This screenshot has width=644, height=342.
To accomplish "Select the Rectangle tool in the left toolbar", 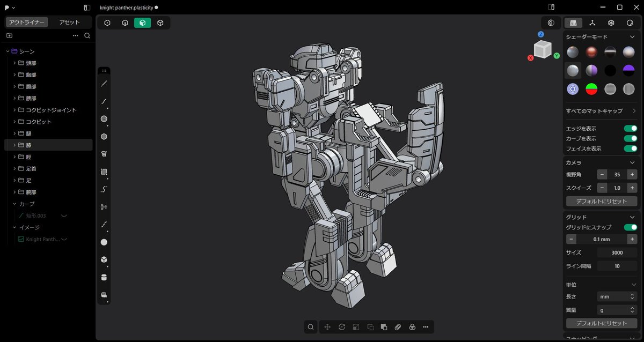I will (x=104, y=172).
